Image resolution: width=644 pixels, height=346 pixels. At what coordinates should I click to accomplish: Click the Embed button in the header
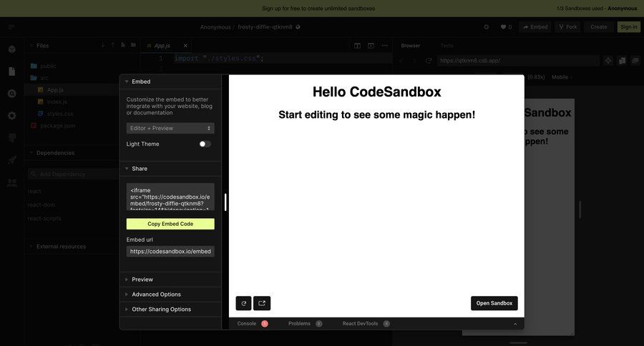point(535,27)
